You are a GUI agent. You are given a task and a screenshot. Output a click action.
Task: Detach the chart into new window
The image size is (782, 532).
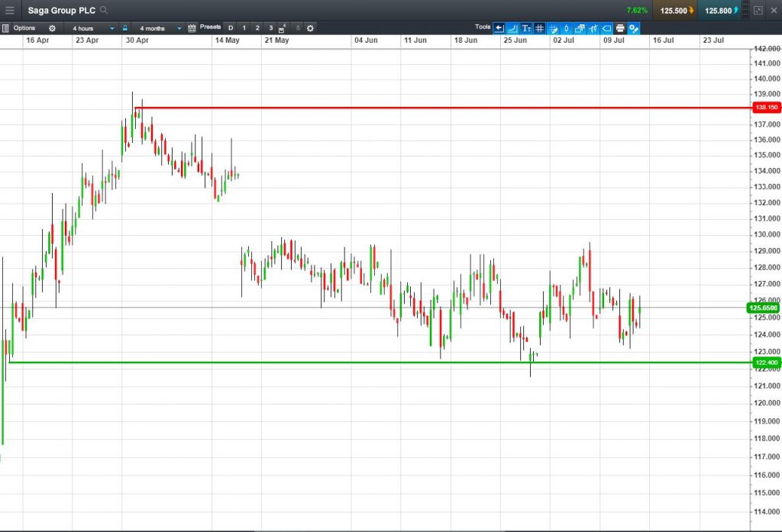[x=758, y=10]
